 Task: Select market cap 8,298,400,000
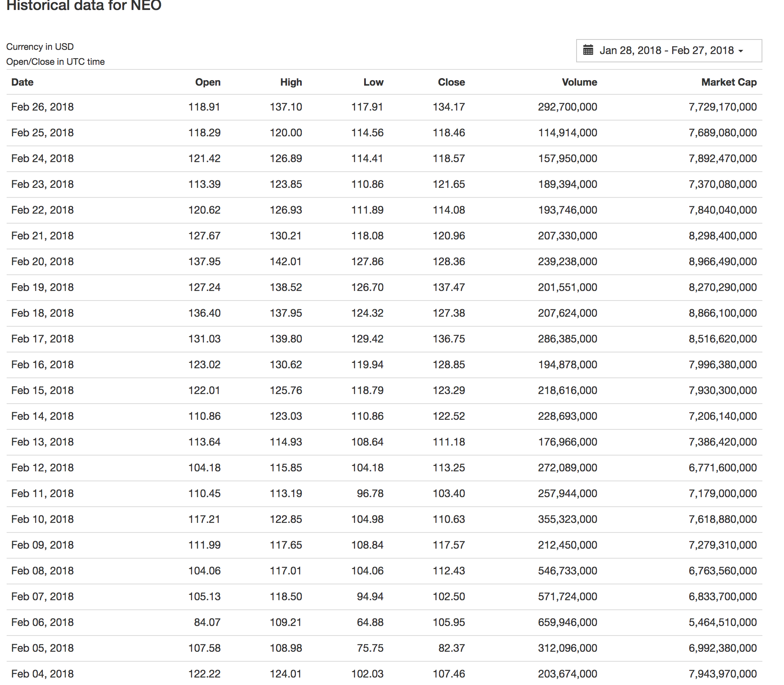[x=723, y=236]
